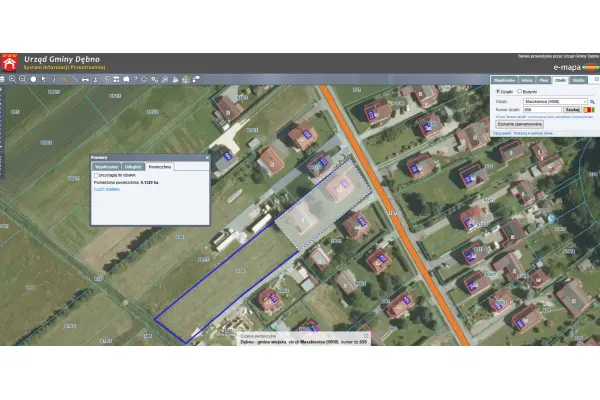Open the Obręb dropdown list
The height and width of the screenshot is (400, 600).
click(555, 102)
